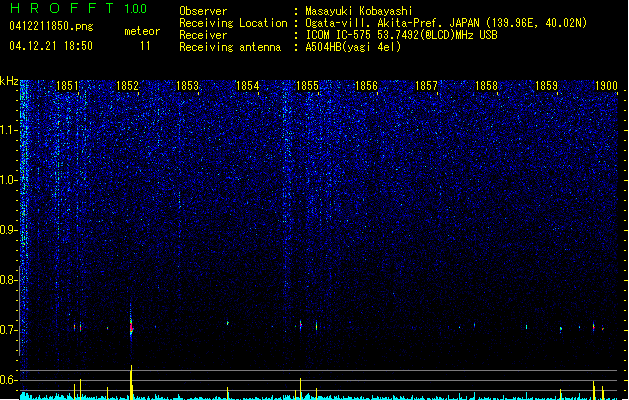This screenshot has height=400, width=629.
Task: Click the kHz axis unit label
Action: [x=9, y=81]
